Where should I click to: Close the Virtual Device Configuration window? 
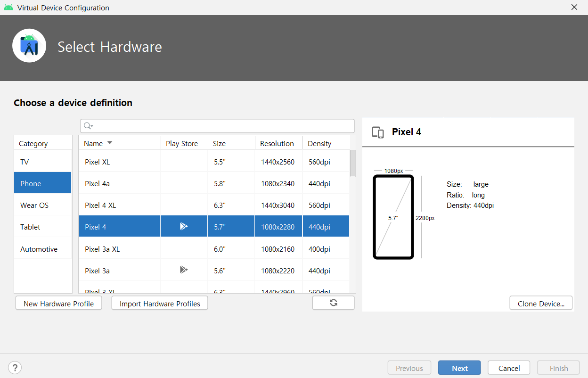pyautogui.click(x=574, y=7)
